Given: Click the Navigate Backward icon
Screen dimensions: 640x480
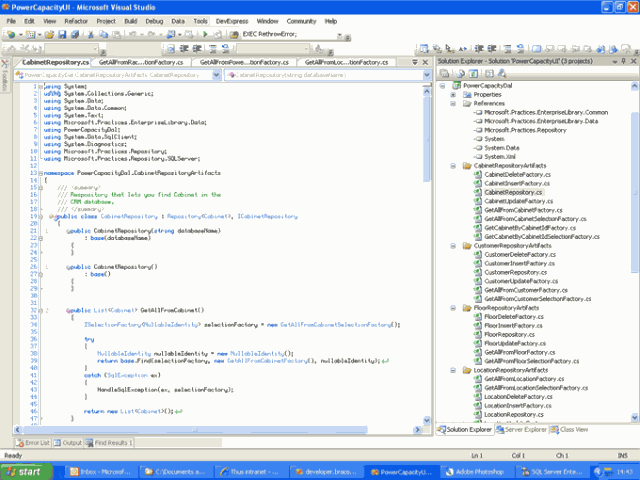Looking at the screenshot, I should pyautogui.click(x=171, y=35).
